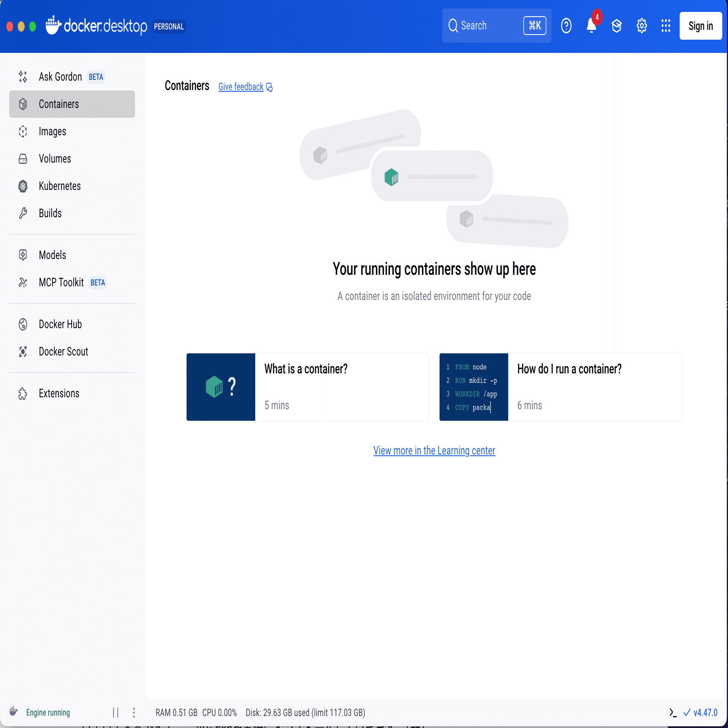
Task: Open Docker Scout
Action: pyautogui.click(x=72, y=352)
